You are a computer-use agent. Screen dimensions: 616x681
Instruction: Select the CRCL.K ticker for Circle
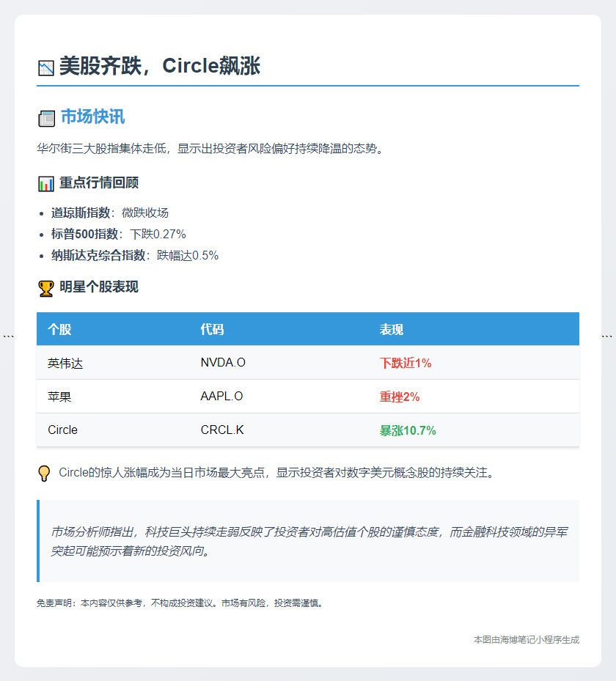(x=220, y=430)
